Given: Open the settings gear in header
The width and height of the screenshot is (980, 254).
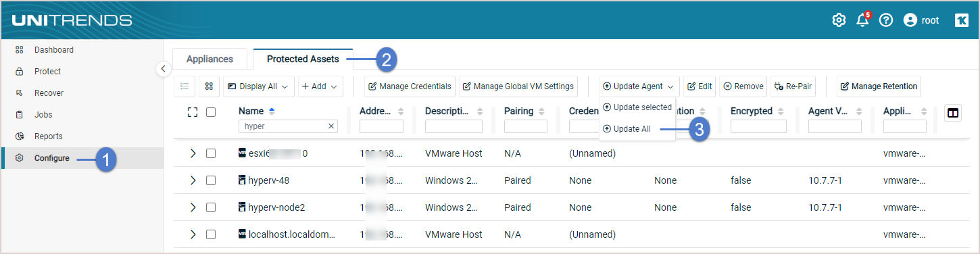Looking at the screenshot, I should point(839,20).
